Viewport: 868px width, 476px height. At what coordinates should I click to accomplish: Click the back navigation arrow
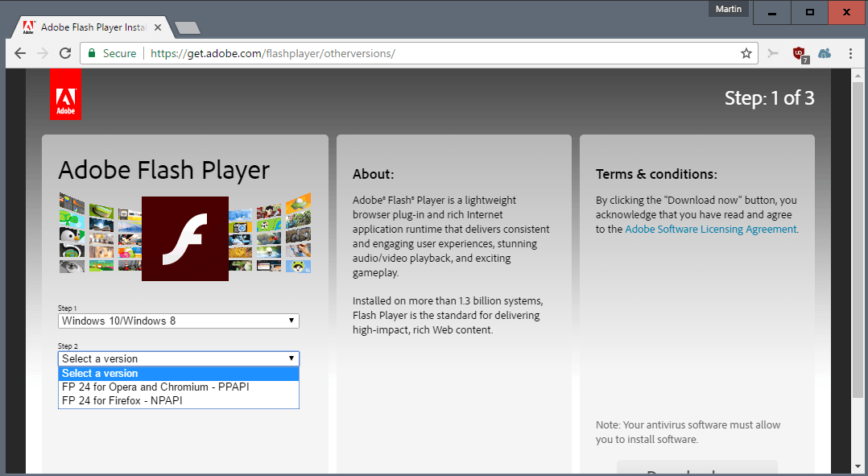[x=19, y=53]
